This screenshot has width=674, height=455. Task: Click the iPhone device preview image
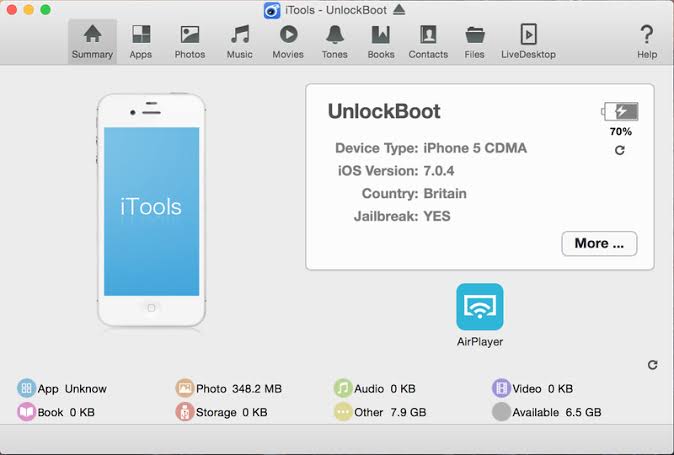point(151,211)
